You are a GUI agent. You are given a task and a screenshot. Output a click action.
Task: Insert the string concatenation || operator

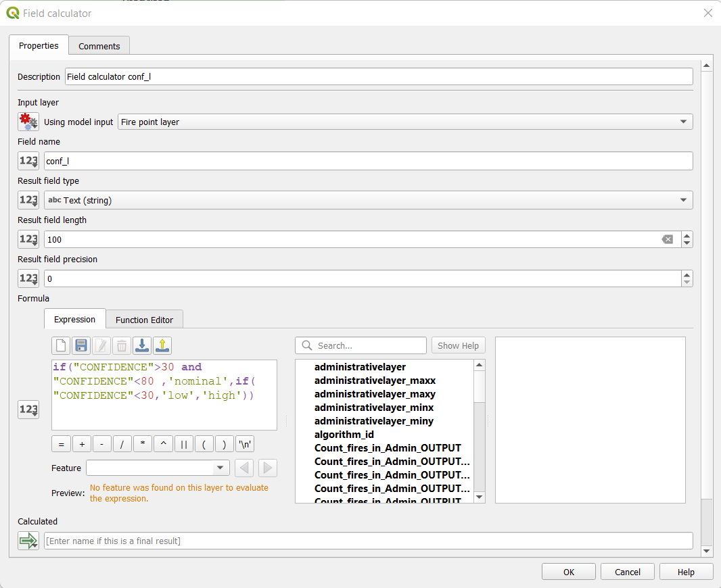coord(183,445)
